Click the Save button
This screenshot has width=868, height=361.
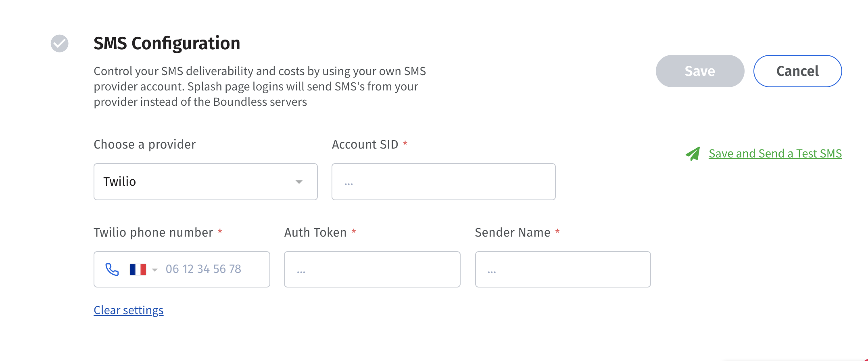click(700, 71)
